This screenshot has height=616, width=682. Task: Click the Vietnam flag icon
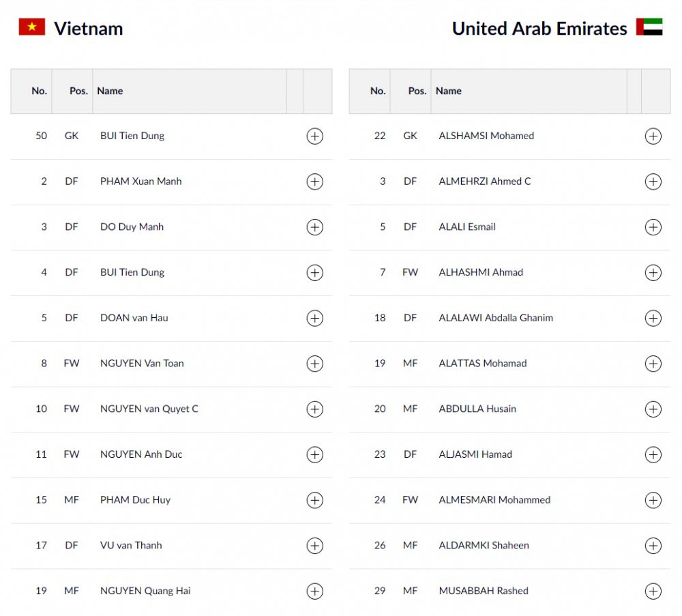tap(31, 27)
